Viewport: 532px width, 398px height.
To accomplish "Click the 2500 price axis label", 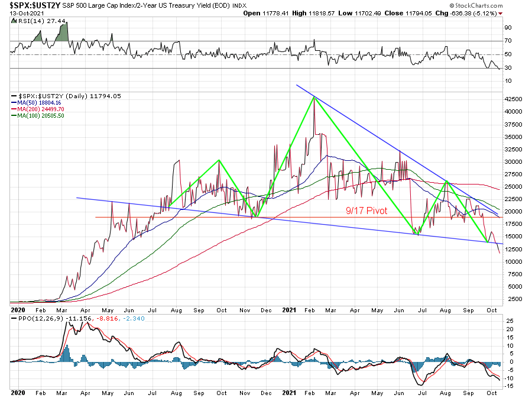I will (x=515, y=299).
